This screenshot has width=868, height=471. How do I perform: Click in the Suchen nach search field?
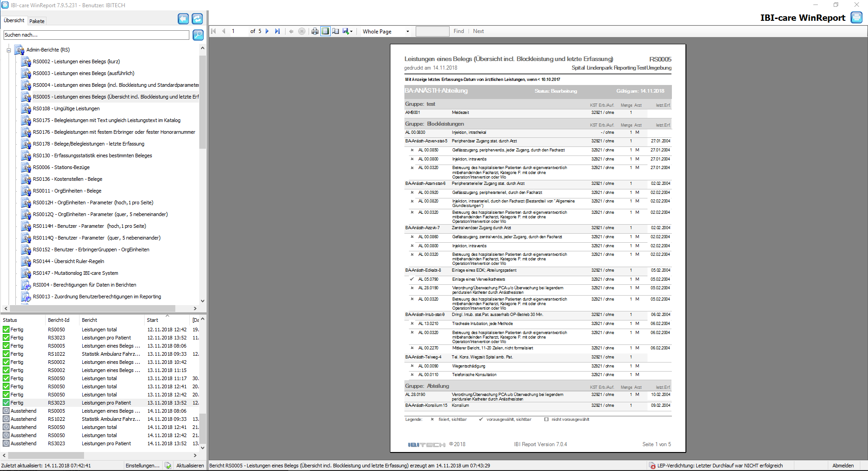[96, 35]
